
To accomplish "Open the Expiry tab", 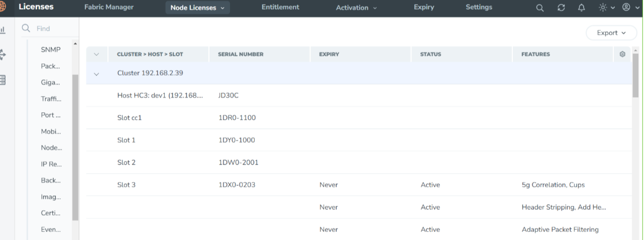I will (x=424, y=7).
